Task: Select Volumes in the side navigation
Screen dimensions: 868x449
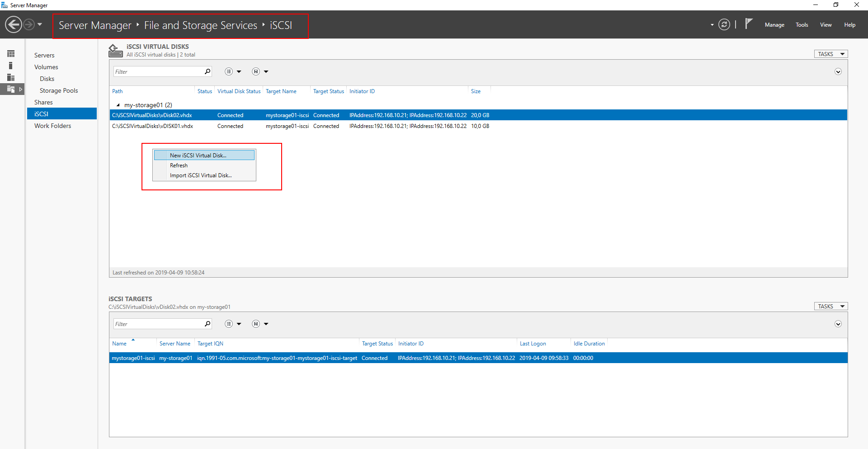Action: tap(46, 67)
